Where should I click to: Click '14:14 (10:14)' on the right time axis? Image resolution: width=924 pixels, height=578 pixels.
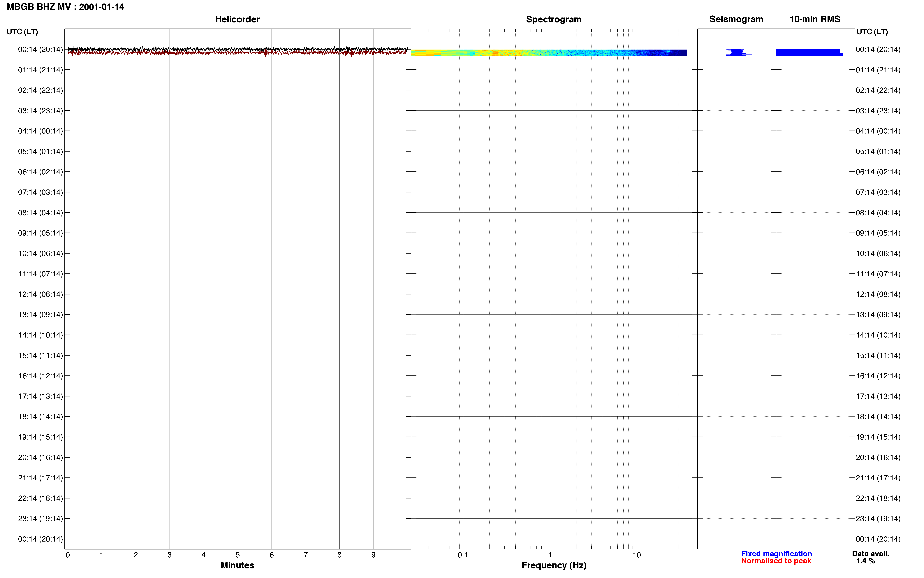(878, 335)
